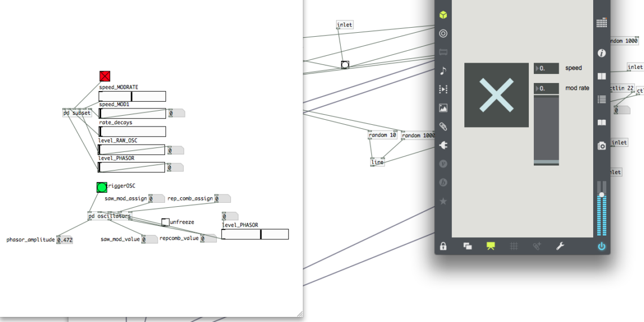Click the calendar grid icon in right toolbar
Image resolution: width=644 pixels, height=322 pixels.
click(x=602, y=23)
